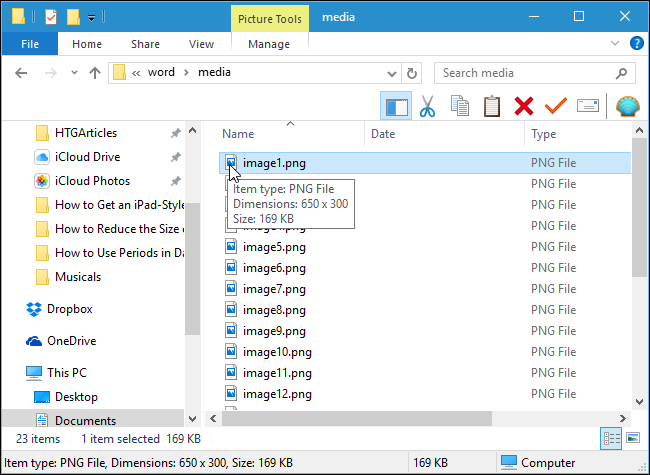Refresh the media folder view
The image size is (650, 475).
412,73
